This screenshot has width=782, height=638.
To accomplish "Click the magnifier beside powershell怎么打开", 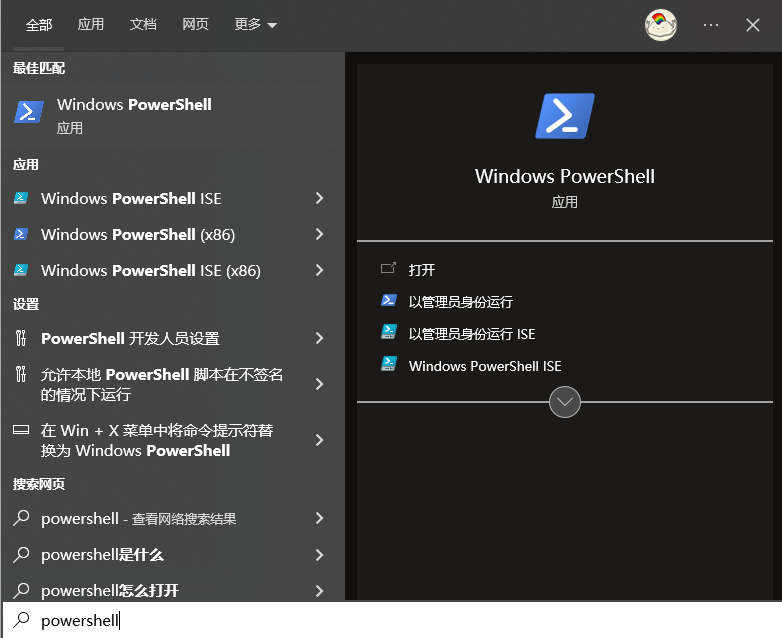I will click(x=21, y=590).
